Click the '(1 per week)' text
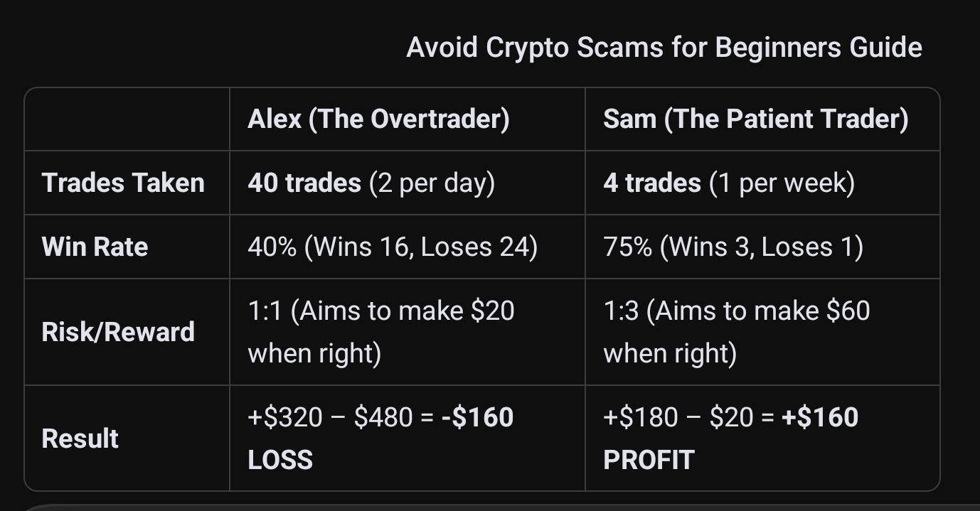980x511 pixels. click(x=782, y=183)
